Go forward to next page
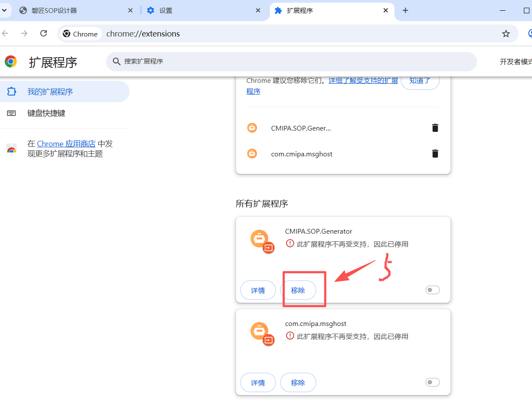This screenshot has height=408, width=532. click(x=24, y=33)
